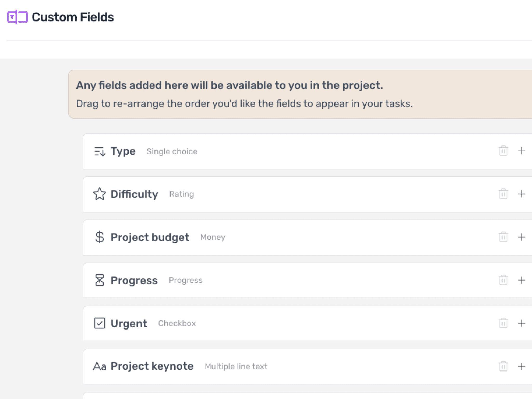Click the Aa text icon for Project keynote

coord(100,366)
